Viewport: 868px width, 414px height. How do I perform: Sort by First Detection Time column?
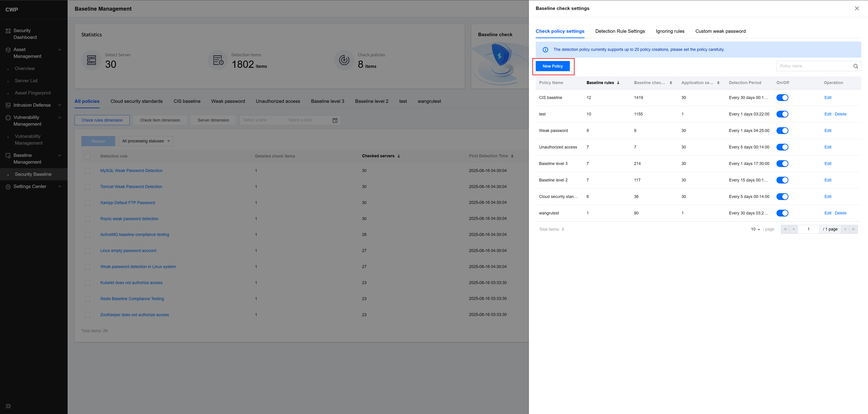coord(512,156)
